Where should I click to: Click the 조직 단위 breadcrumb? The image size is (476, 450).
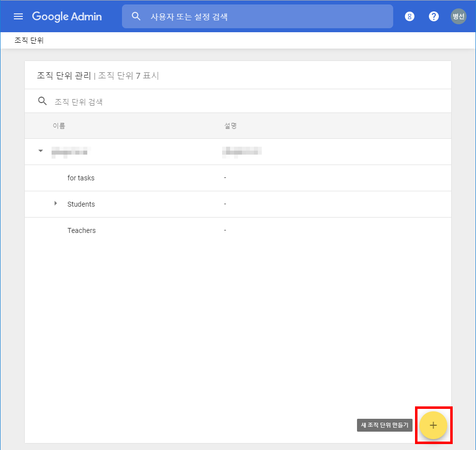(x=29, y=40)
